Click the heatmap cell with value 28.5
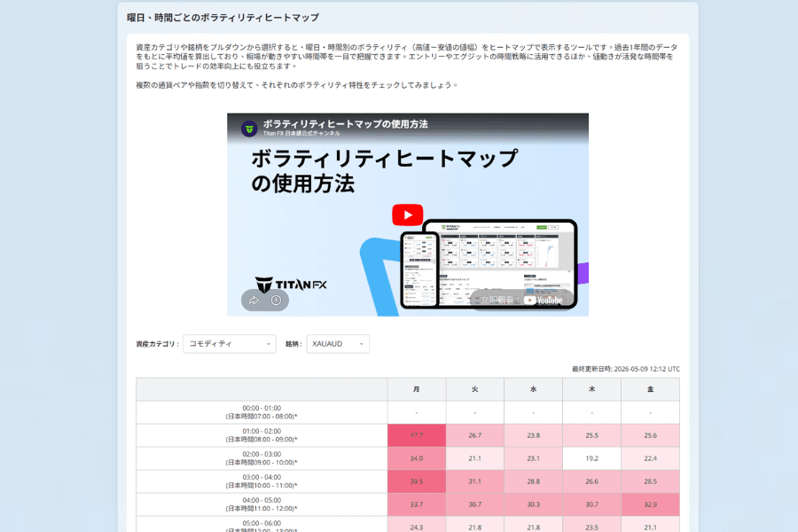The height and width of the screenshot is (532, 798). tap(651, 481)
